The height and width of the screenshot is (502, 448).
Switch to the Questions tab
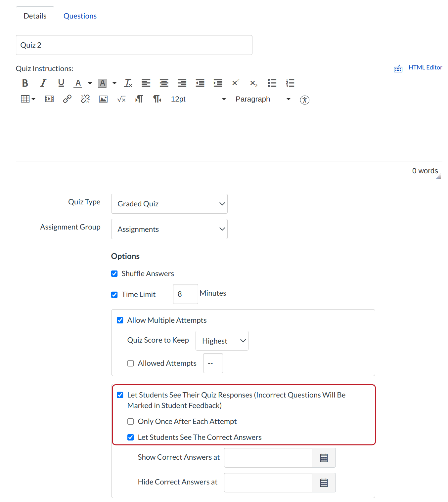80,16
